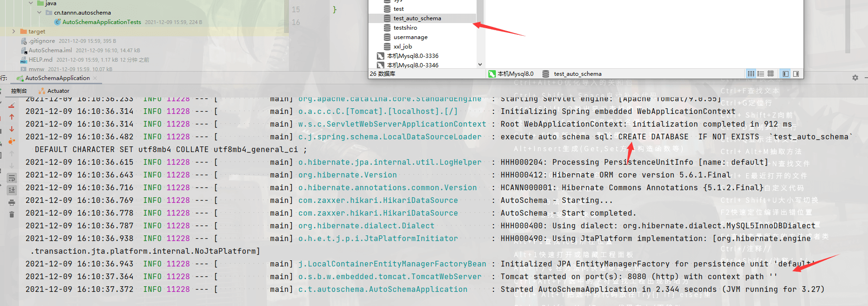Click the trash icon to clear all console output
The height and width of the screenshot is (306, 868).
pos(12,215)
